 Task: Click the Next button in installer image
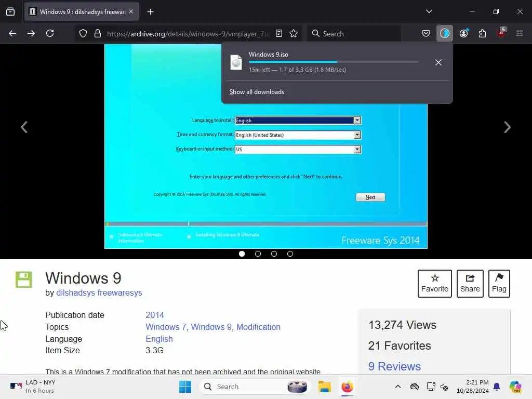pos(370,197)
